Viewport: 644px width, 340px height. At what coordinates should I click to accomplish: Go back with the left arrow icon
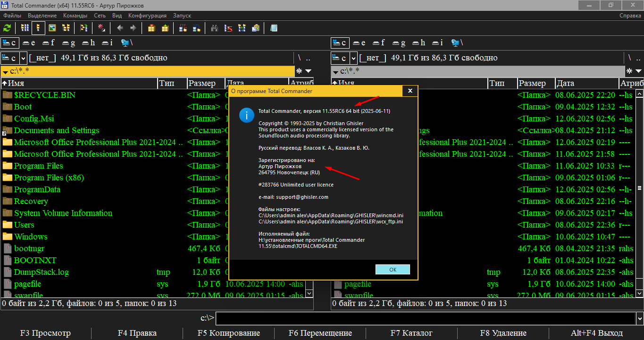point(120,28)
